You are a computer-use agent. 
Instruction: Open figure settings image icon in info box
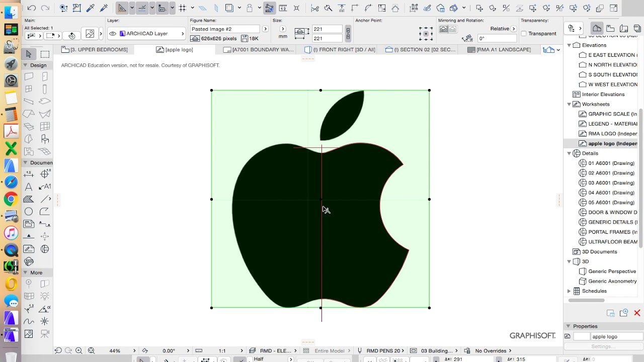90,34
